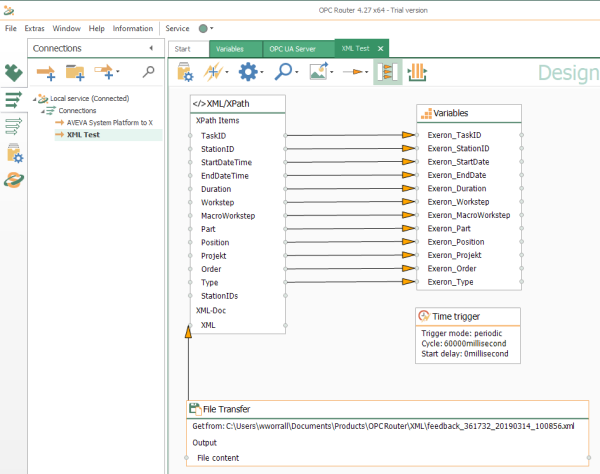Click the add connection folder icon
Viewport: 600px width, 474px height.
[x=75, y=72]
